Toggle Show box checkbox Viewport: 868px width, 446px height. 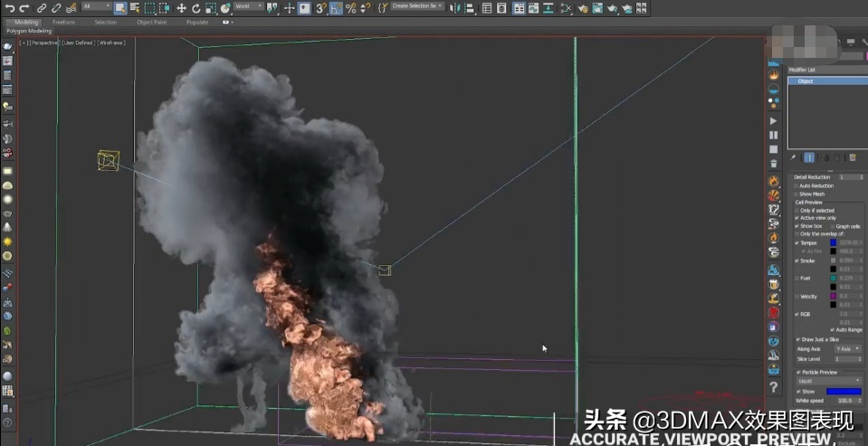(796, 226)
